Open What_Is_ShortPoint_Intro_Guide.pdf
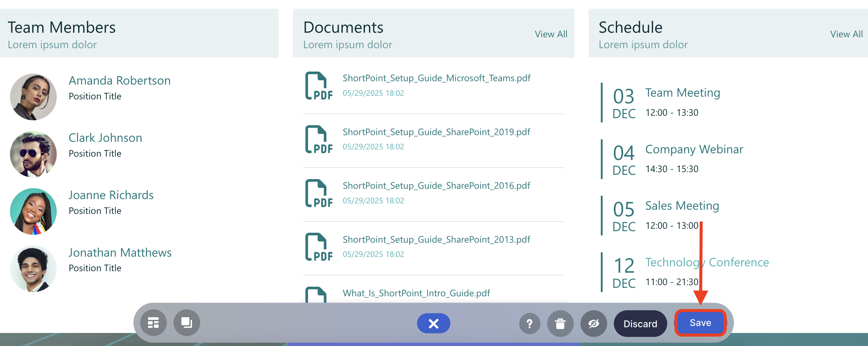This screenshot has height=346, width=868. pyautogui.click(x=416, y=293)
